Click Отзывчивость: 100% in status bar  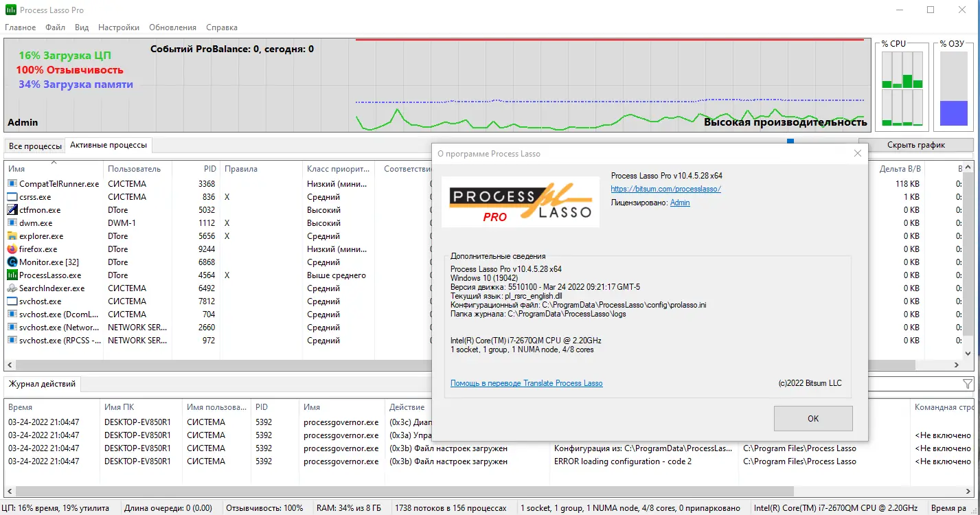point(264,508)
